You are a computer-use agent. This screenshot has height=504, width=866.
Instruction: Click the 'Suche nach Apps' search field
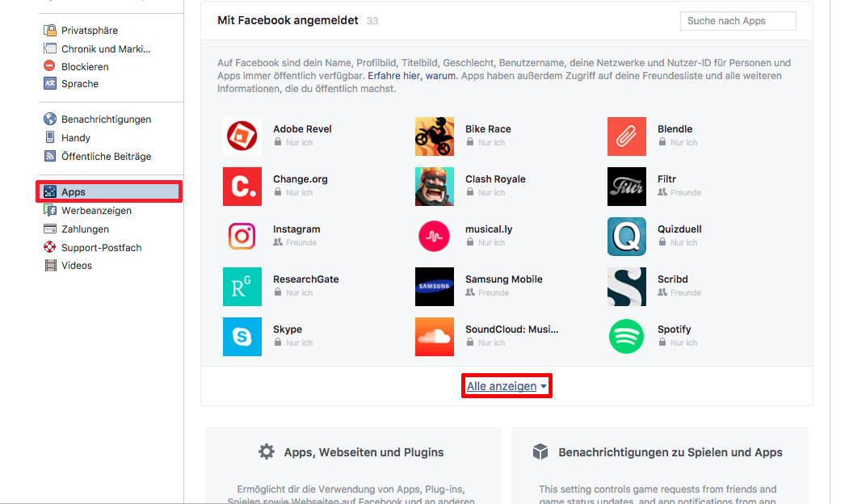(x=738, y=21)
